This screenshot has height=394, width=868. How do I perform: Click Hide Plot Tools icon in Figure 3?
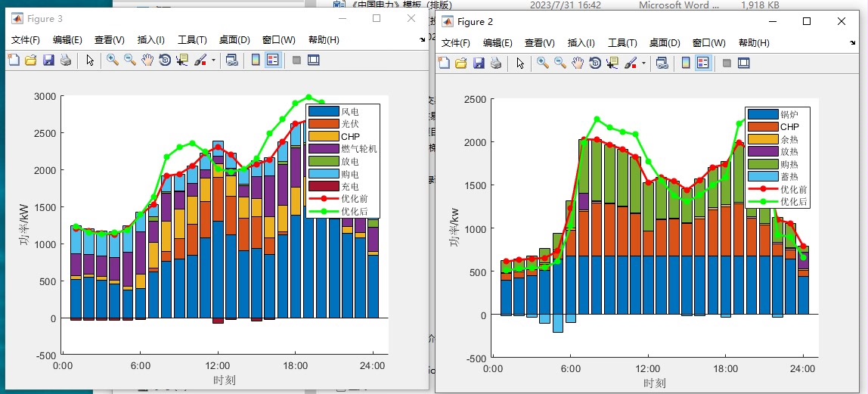296,60
